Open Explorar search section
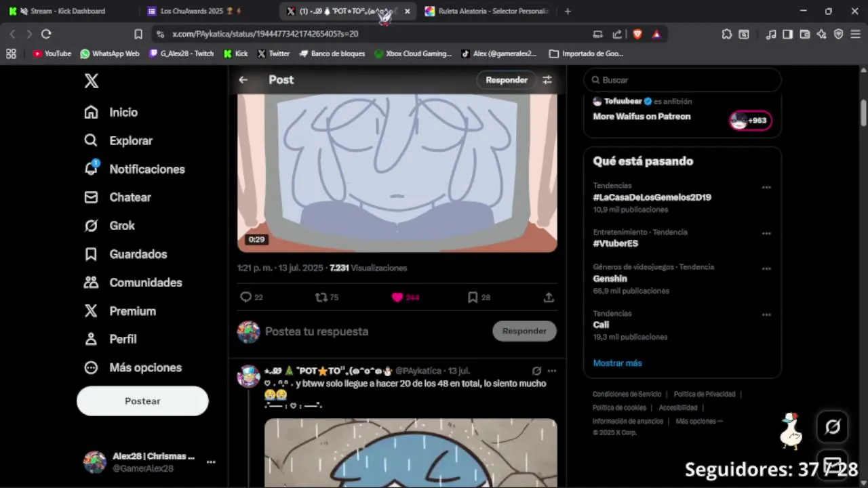 pyautogui.click(x=118, y=141)
